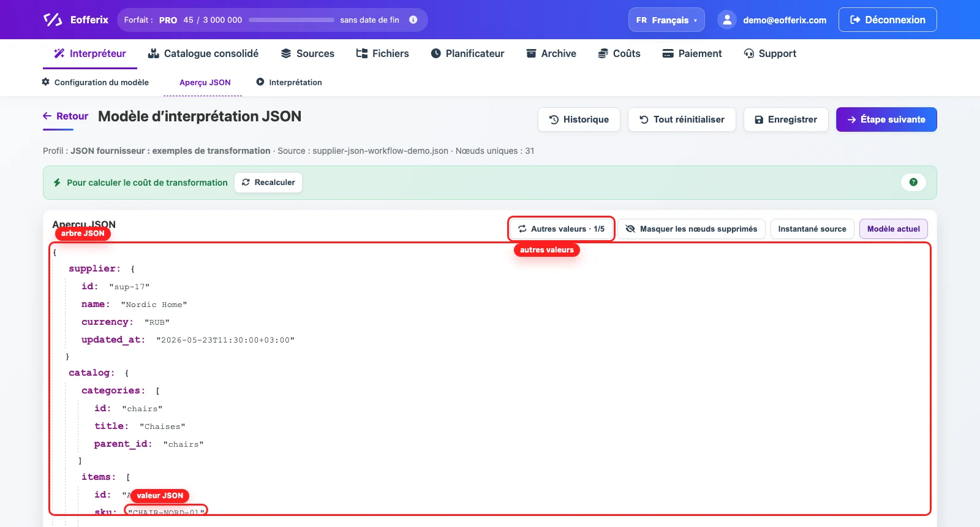This screenshot has height=527, width=980.
Task: Click the plan info icon next to sans date de fin
Action: [x=413, y=20]
